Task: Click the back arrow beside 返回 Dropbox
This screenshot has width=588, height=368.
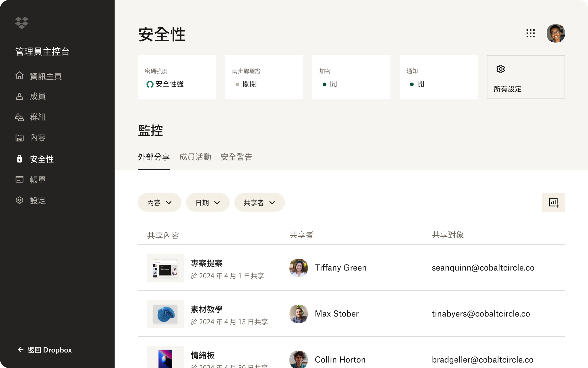Action: tap(21, 350)
